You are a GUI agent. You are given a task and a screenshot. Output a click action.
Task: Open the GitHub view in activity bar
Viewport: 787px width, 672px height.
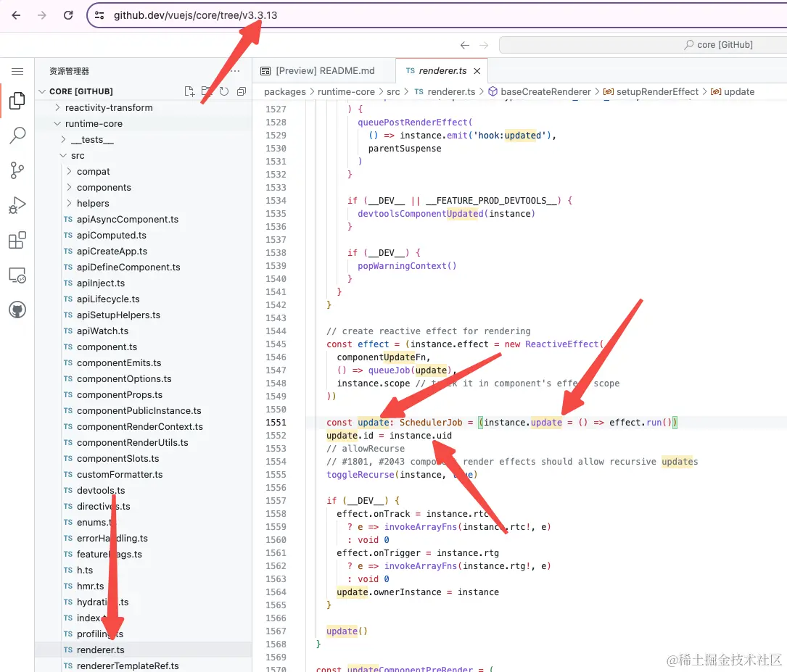coord(17,310)
